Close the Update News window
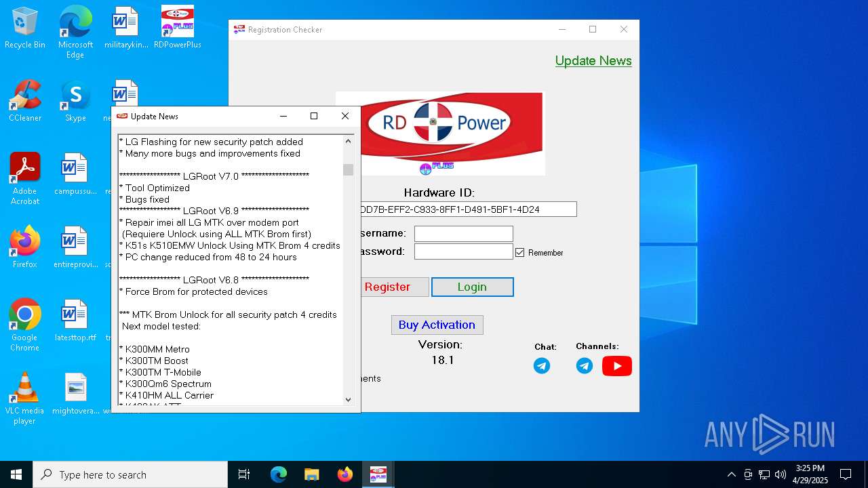868x488 pixels. tap(345, 116)
